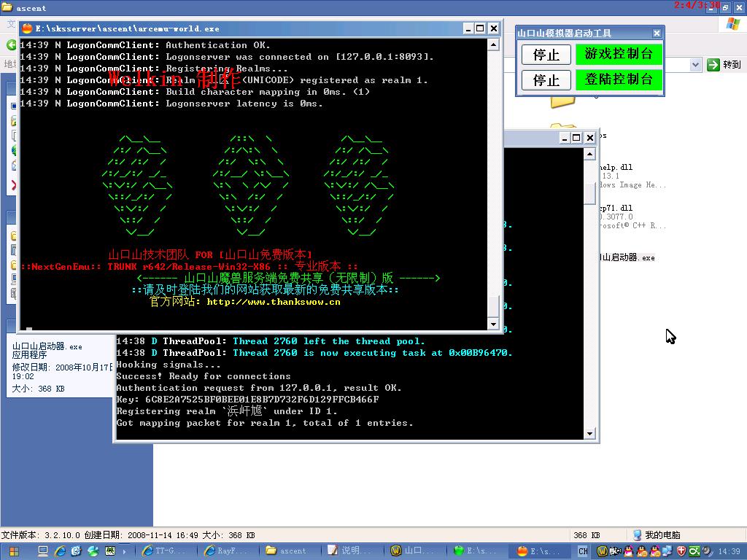Open the CH language bar indicator

coord(584,551)
